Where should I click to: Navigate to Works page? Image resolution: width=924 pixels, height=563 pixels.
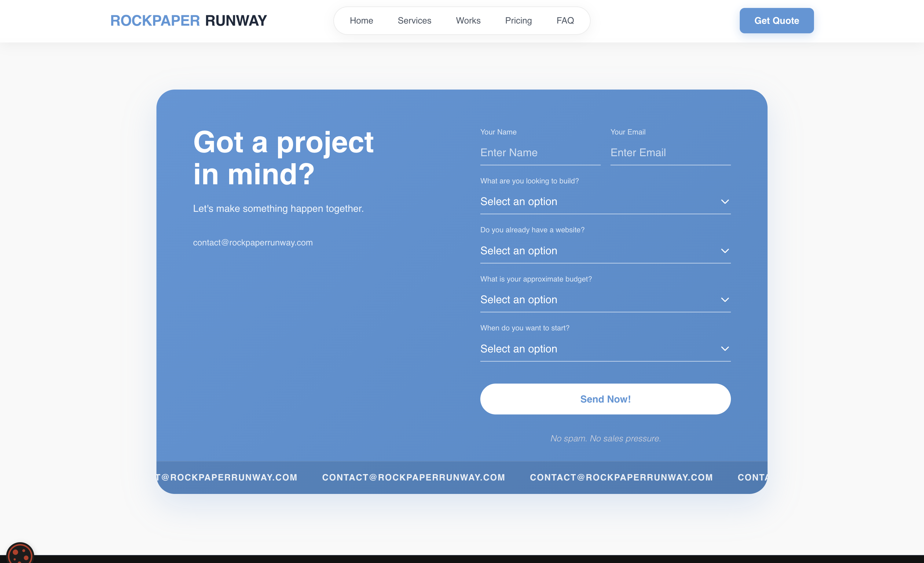pos(468,20)
